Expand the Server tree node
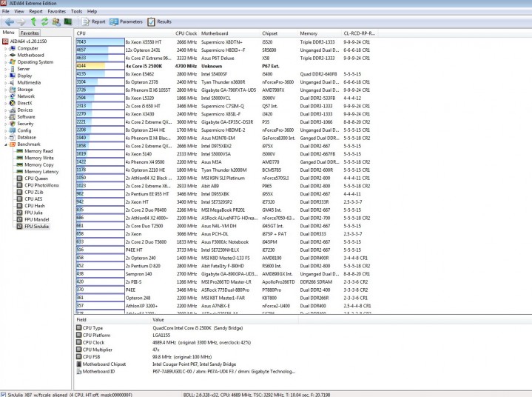The width and height of the screenshot is (532, 397). click(5, 69)
